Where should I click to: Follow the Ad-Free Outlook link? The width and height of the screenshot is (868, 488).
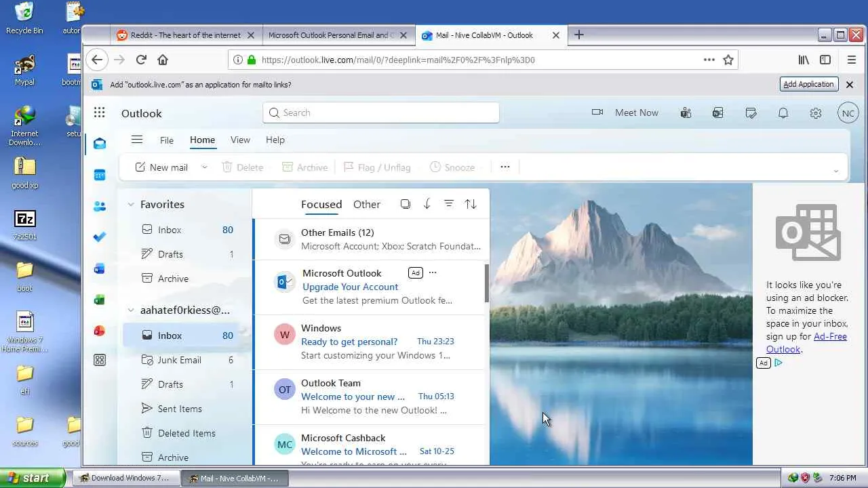pyautogui.click(x=806, y=343)
